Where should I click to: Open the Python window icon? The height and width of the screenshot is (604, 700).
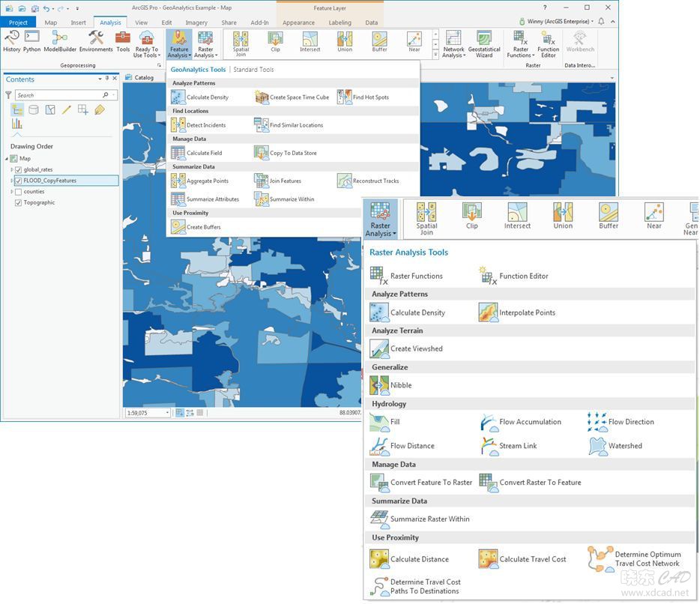(31, 41)
